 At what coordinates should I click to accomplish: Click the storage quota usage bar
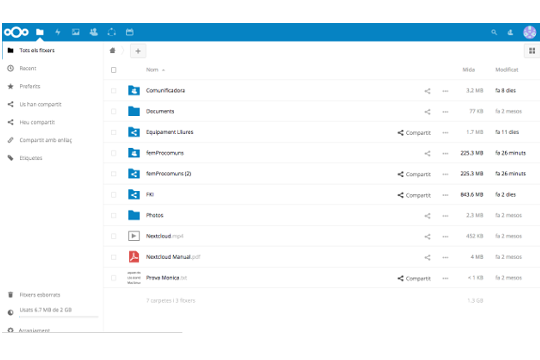pos(59,317)
